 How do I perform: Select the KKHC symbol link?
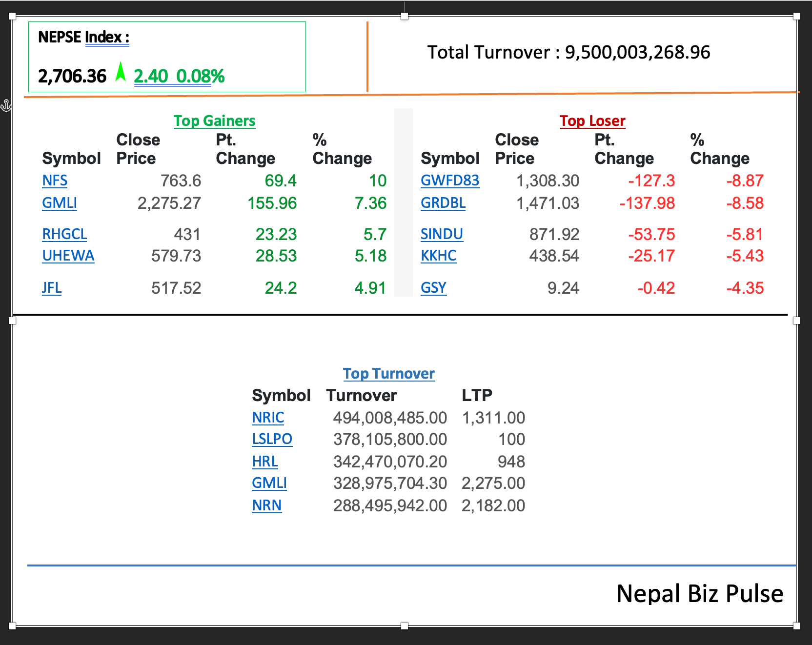439,256
